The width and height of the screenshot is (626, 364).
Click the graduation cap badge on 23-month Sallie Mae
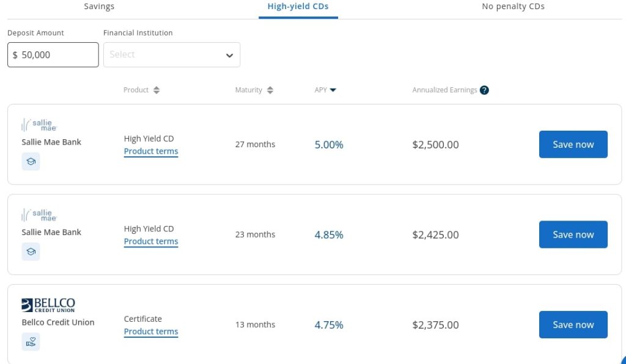31,252
